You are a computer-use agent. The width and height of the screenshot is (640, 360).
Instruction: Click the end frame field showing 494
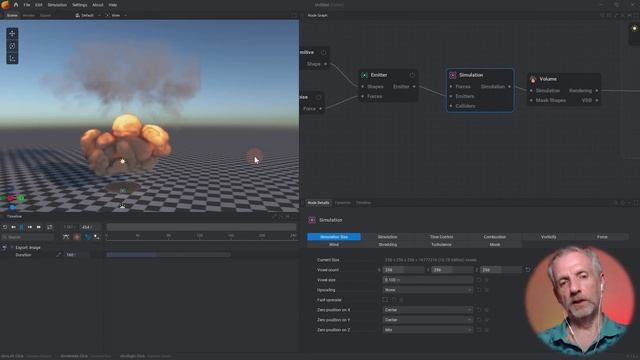(x=89, y=227)
